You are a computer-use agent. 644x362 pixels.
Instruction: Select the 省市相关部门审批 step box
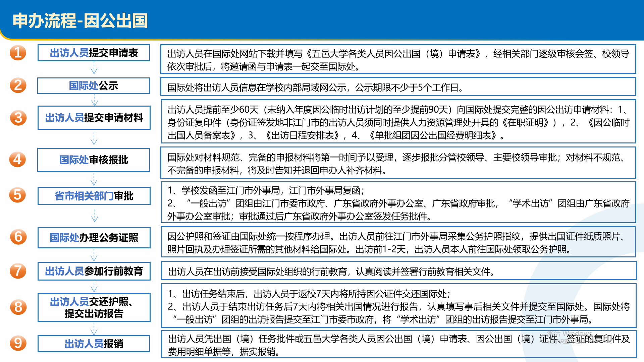pos(94,196)
